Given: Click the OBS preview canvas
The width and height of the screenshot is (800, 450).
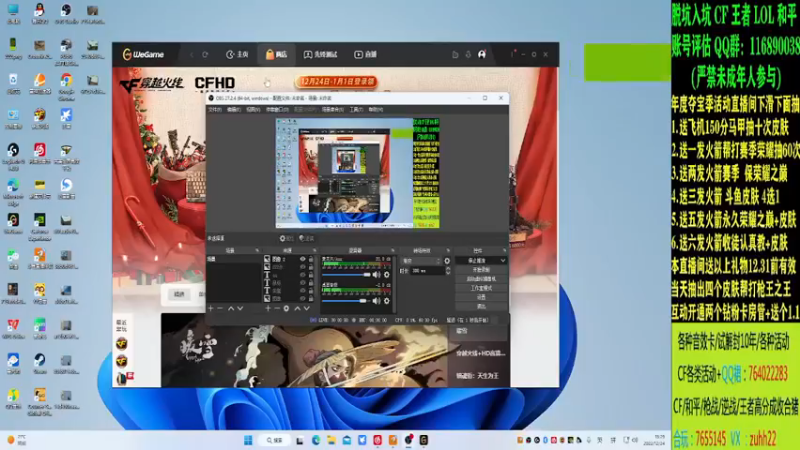Looking at the screenshot, I should (357, 173).
